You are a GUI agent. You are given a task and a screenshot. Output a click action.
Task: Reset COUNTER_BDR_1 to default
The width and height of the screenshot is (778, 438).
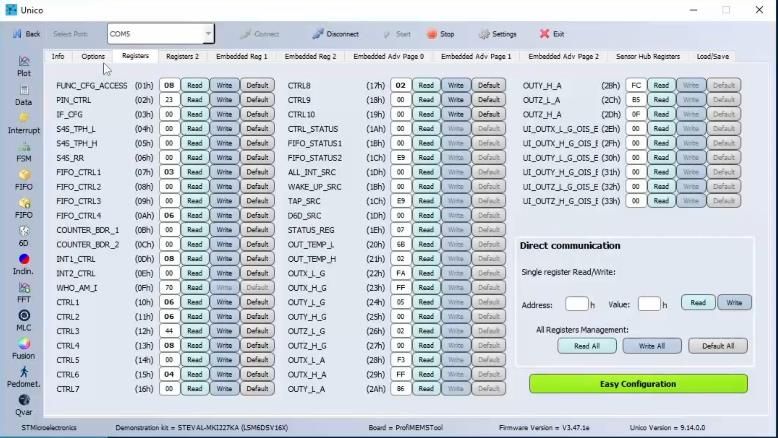pyautogui.click(x=257, y=230)
